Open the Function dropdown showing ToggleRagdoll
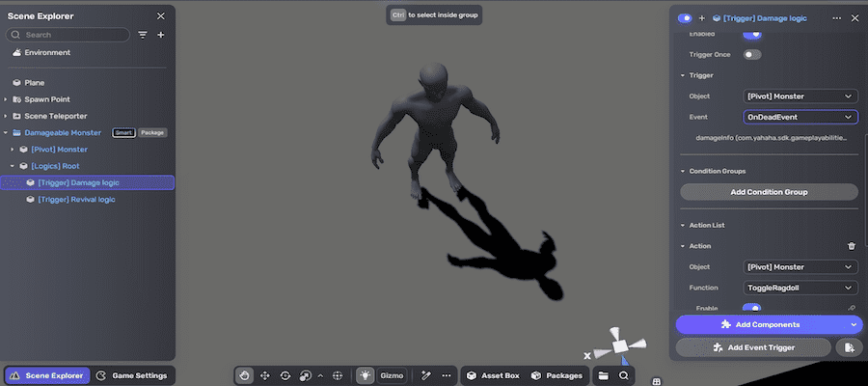 pyautogui.click(x=800, y=288)
